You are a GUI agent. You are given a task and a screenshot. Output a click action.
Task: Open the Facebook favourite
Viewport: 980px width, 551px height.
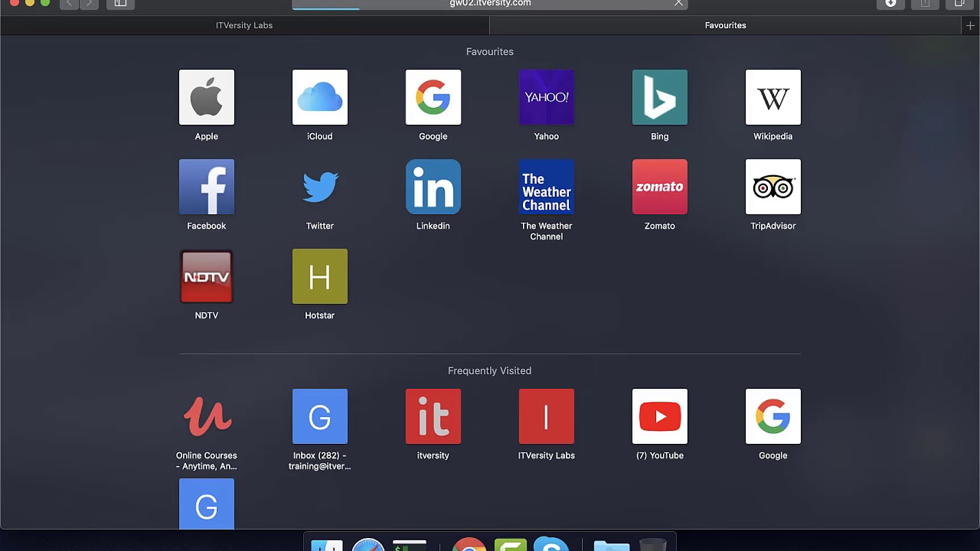(206, 187)
